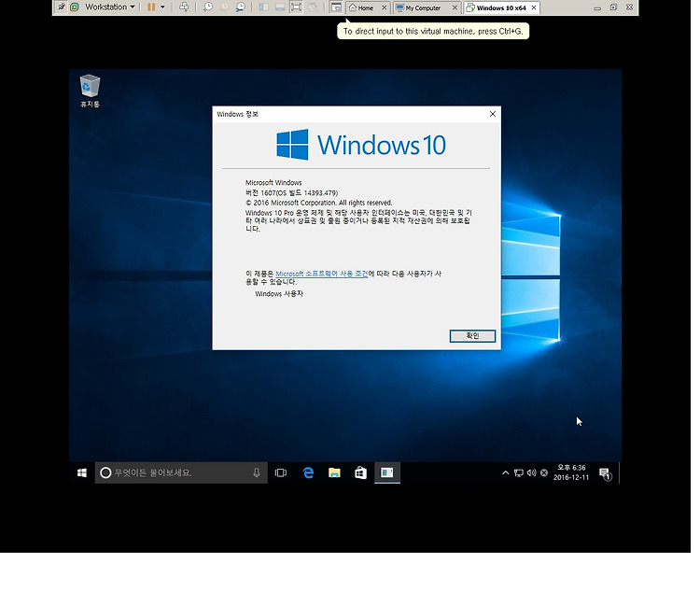Click the 확인 button in Windows 정보 dialog
The image size is (700, 592).
[472, 336]
